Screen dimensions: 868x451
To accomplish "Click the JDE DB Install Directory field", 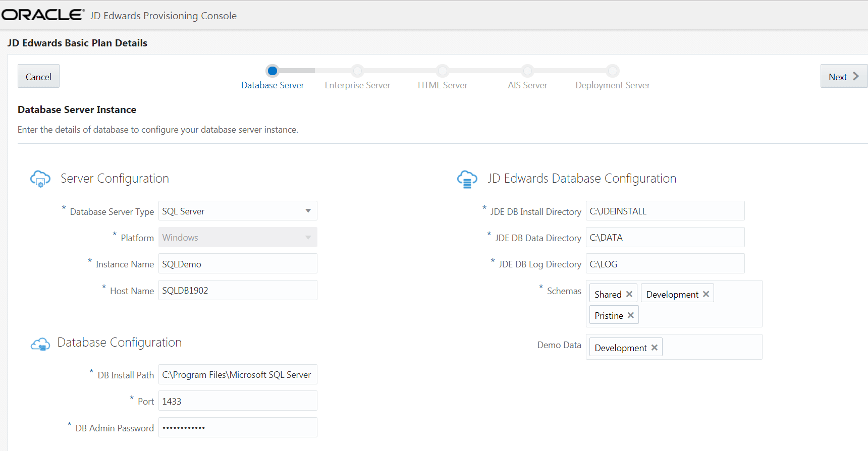I will pos(665,211).
